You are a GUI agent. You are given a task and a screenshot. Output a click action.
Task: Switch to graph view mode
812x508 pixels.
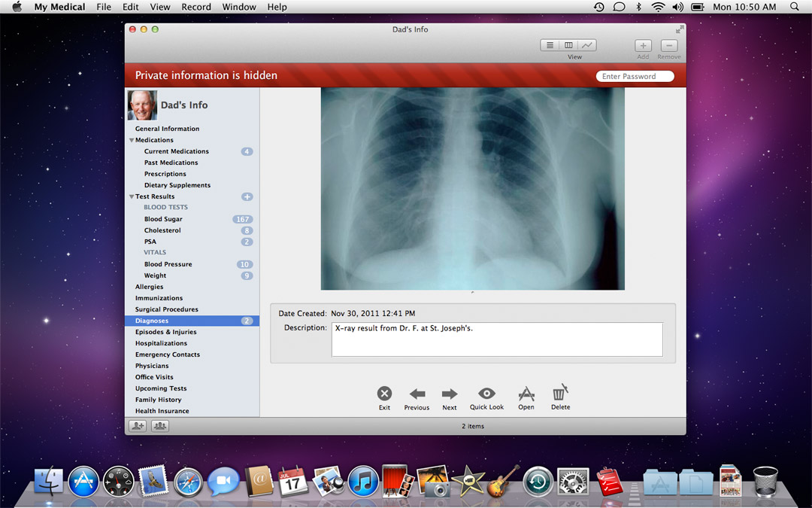point(587,45)
